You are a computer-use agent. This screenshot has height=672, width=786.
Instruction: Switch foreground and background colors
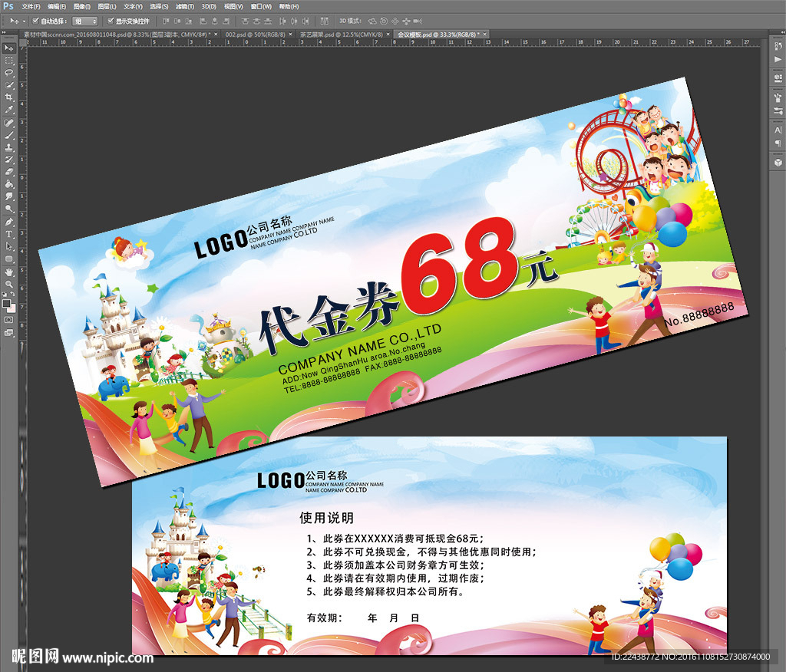point(13,294)
